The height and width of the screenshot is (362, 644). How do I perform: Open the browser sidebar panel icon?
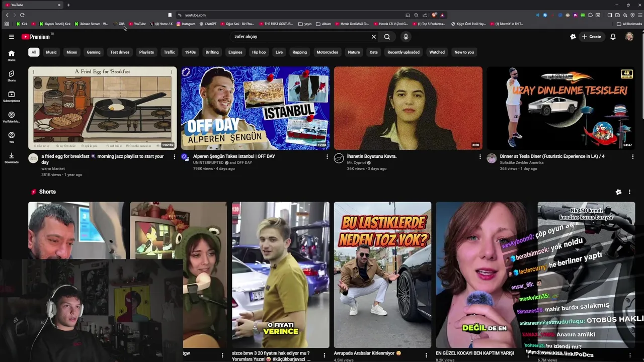(610, 15)
